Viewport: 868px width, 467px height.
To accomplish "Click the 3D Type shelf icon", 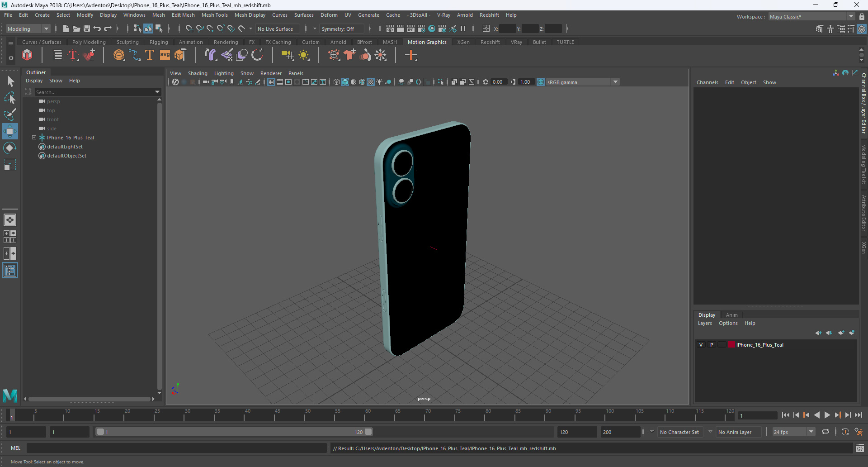I will [x=73, y=55].
